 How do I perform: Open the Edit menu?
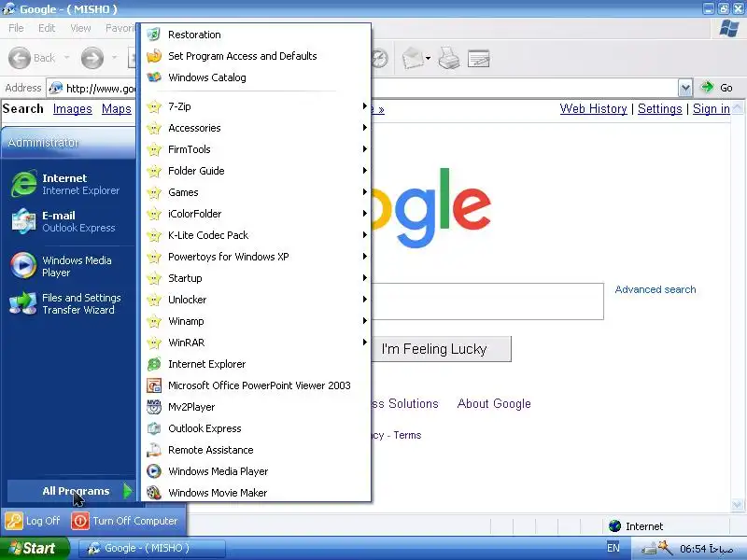tap(47, 28)
